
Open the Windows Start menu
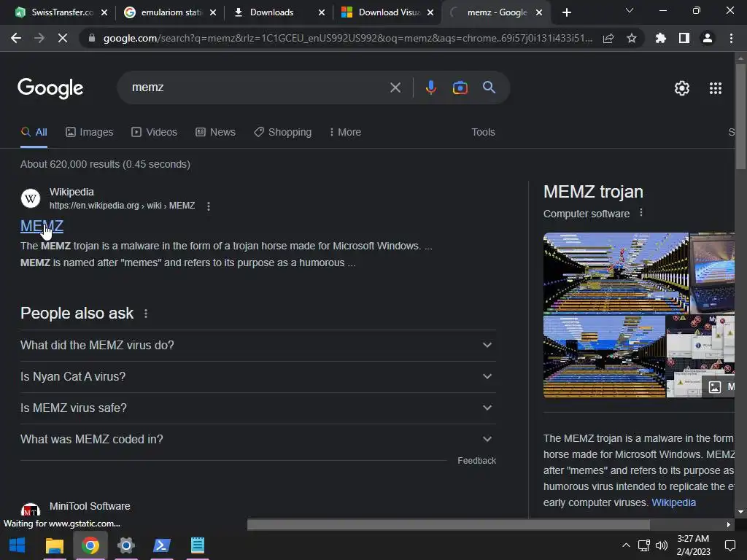[18, 545]
